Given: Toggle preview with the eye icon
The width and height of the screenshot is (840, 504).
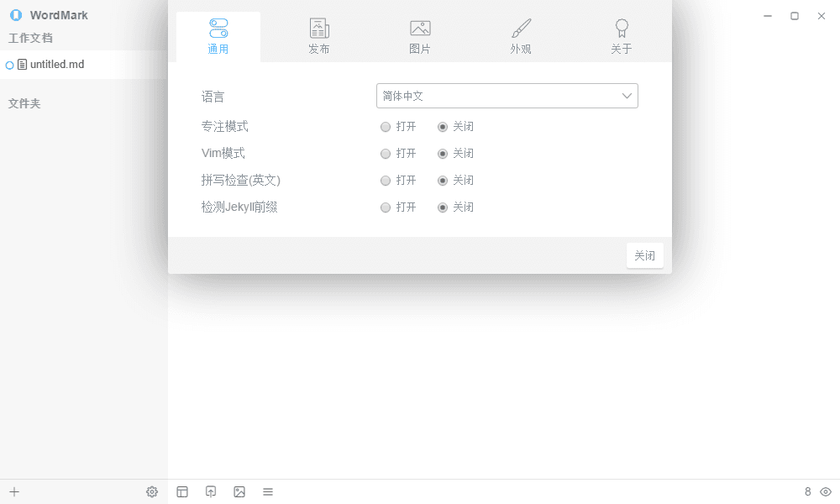Looking at the screenshot, I should click(826, 491).
